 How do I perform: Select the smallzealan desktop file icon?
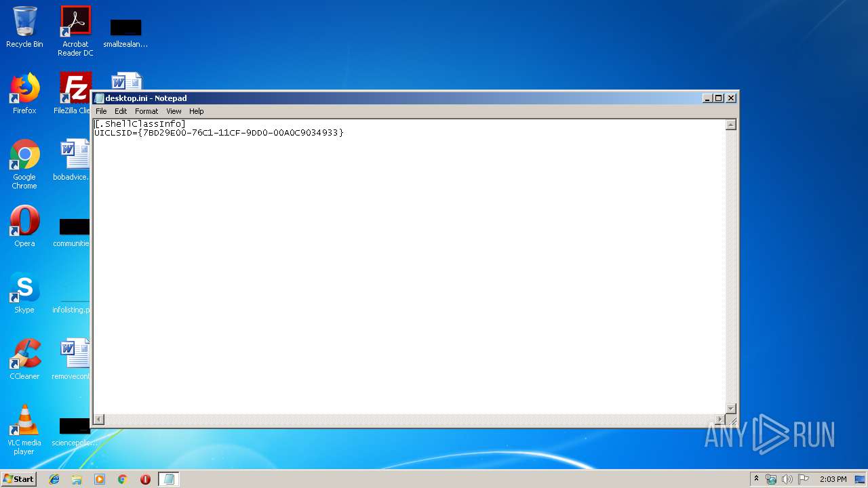click(125, 32)
